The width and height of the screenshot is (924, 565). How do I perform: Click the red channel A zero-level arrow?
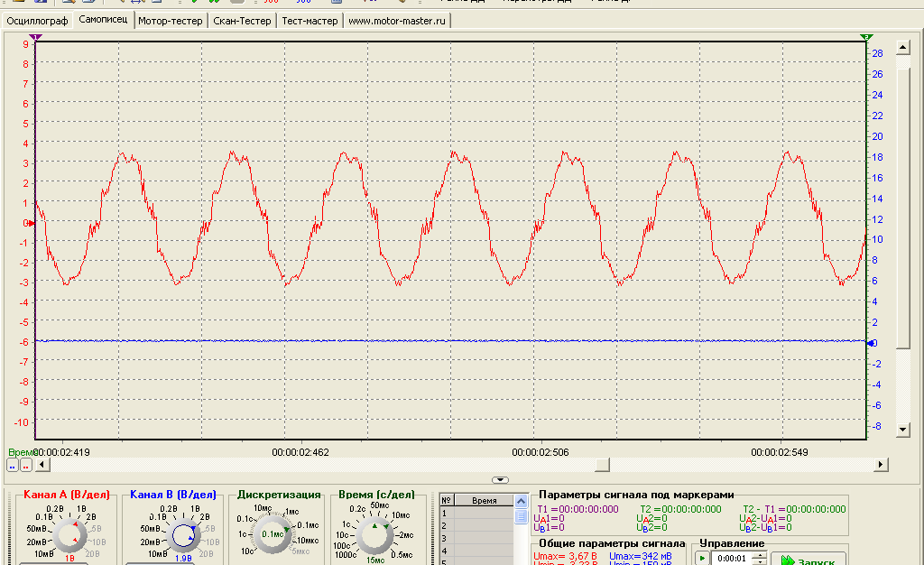click(32, 223)
